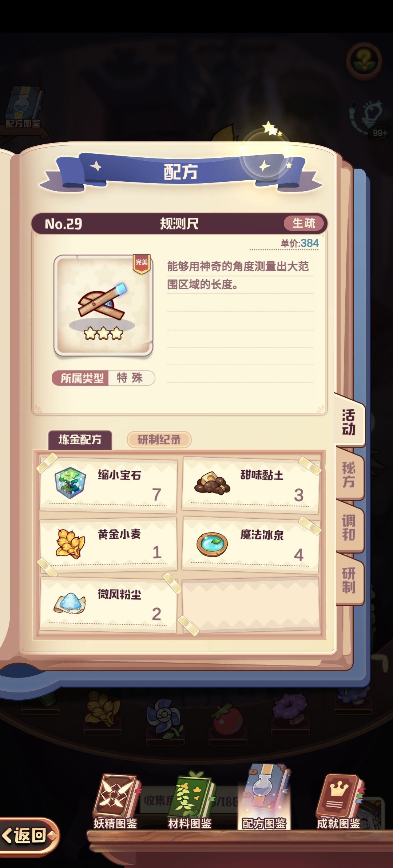Viewport: 393px width, 868px height.
Task: Click the 黄金小麦 golden wheat icon
Action: pyautogui.click(x=70, y=543)
